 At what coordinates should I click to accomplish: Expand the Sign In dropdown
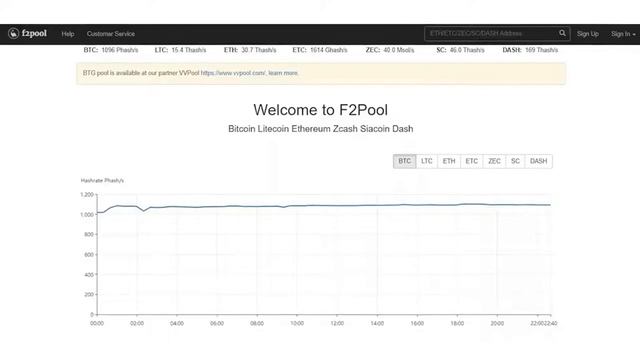[623, 34]
